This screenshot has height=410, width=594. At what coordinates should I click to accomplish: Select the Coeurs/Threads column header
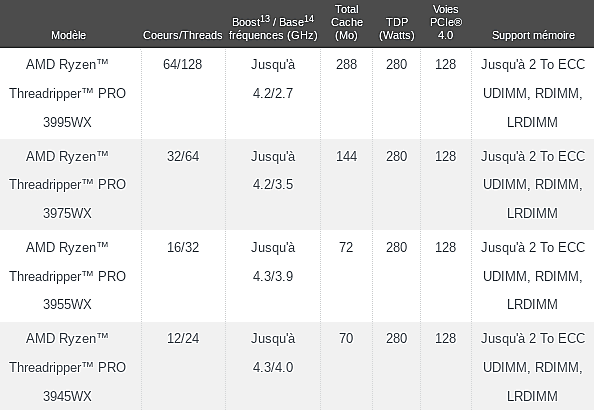pyautogui.click(x=183, y=35)
